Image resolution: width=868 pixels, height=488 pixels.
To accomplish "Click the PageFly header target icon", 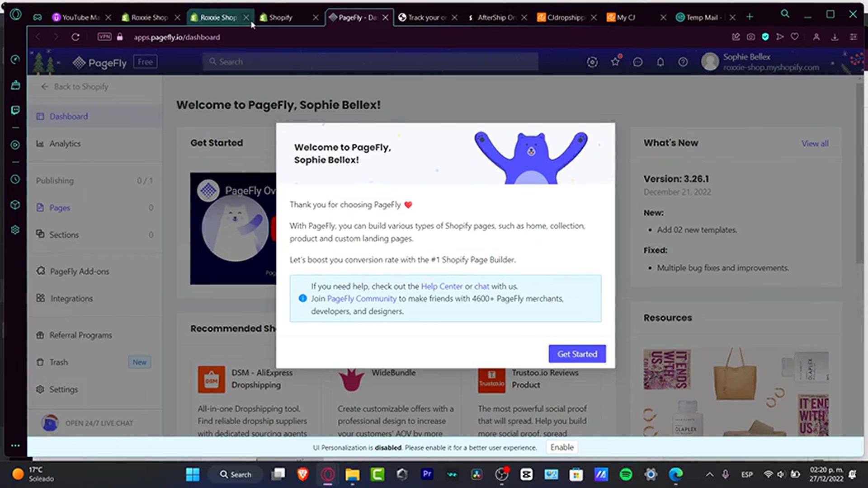I will pyautogui.click(x=592, y=62).
